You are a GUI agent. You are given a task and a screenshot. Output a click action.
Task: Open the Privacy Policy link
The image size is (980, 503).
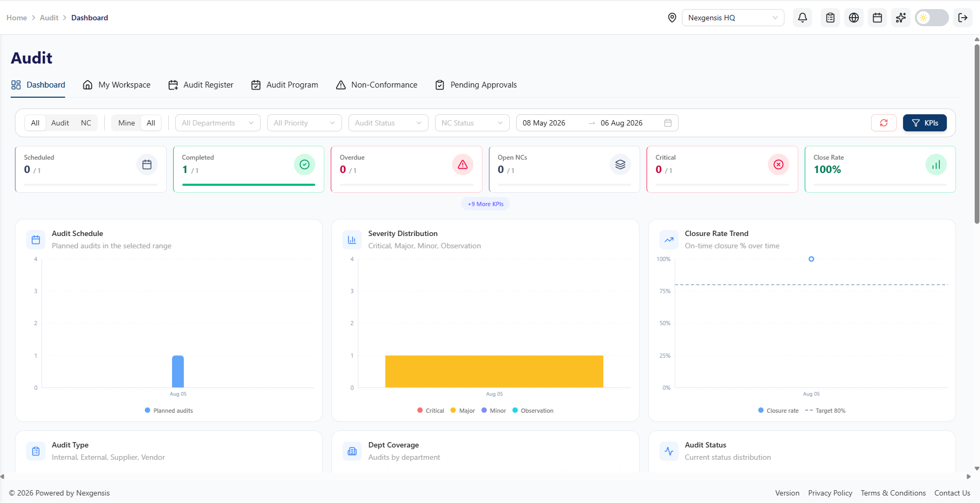pyautogui.click(x=830, y=493)
